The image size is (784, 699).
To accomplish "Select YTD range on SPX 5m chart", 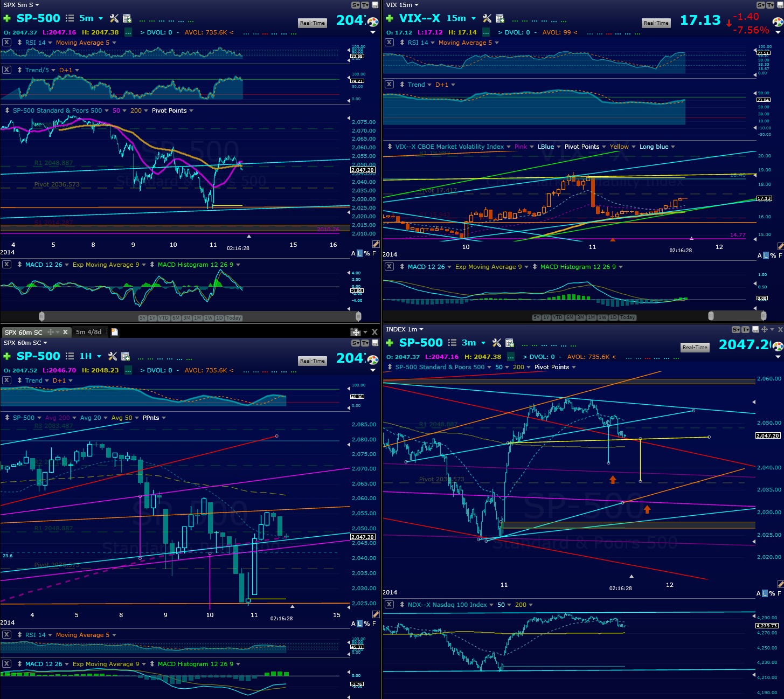I will (x=164, y=318).
